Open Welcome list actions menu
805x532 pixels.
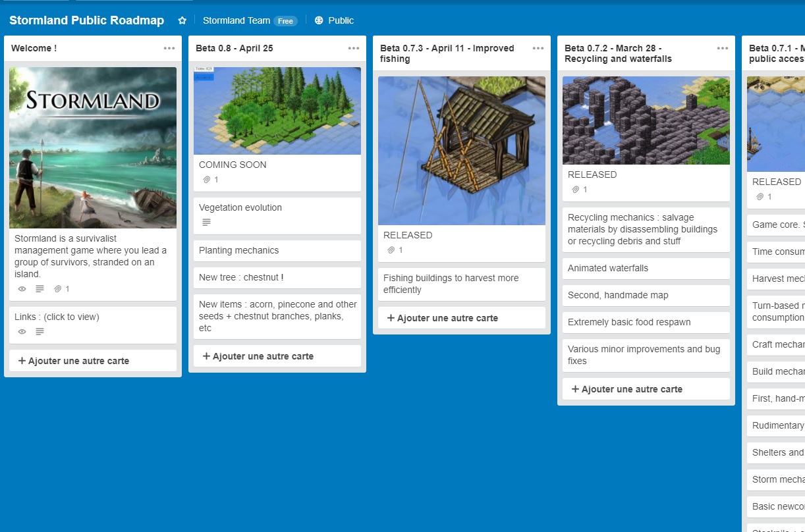tap(169, 48)
